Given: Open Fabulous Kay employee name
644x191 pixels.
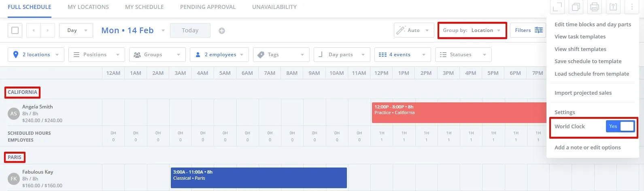Looking at the screenshot, I should pos(38,172).
